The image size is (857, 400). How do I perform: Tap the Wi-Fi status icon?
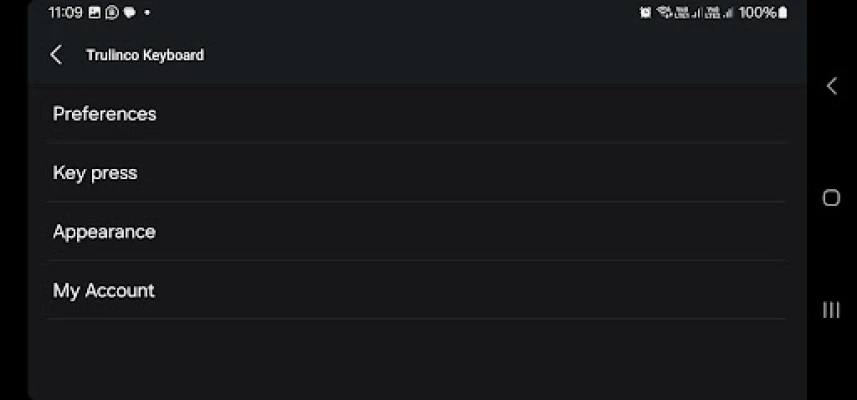pyautogui.click(x=664, y=13)
